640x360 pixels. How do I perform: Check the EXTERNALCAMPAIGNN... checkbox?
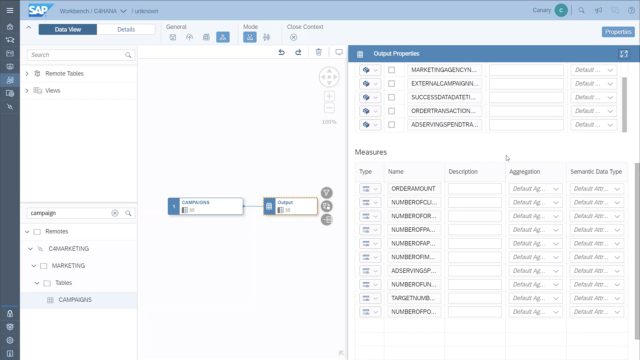pyautogui.click(x=391, y=84)
